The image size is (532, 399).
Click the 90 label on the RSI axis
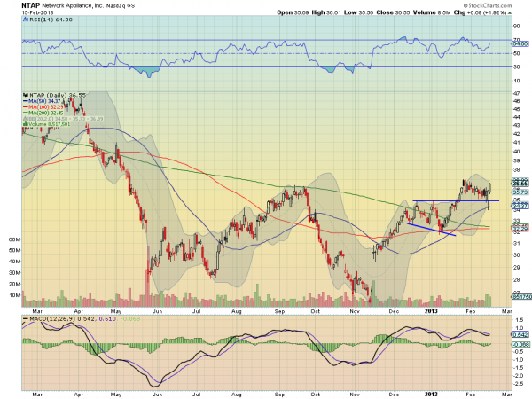[516, 26]
